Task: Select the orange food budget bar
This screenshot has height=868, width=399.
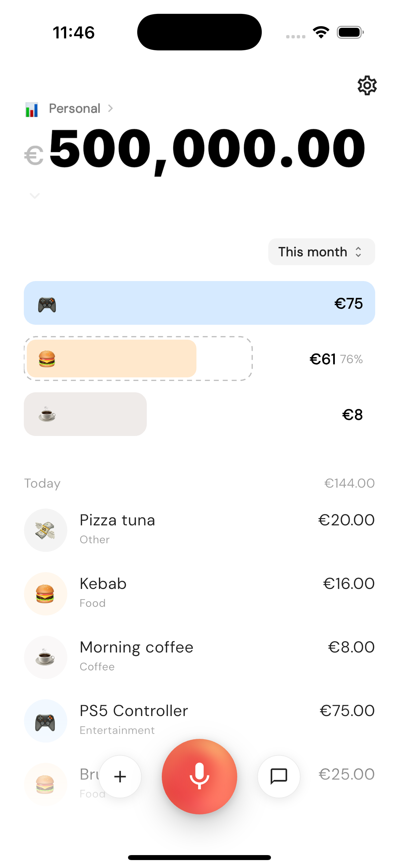Action: [x=112, y=359]
